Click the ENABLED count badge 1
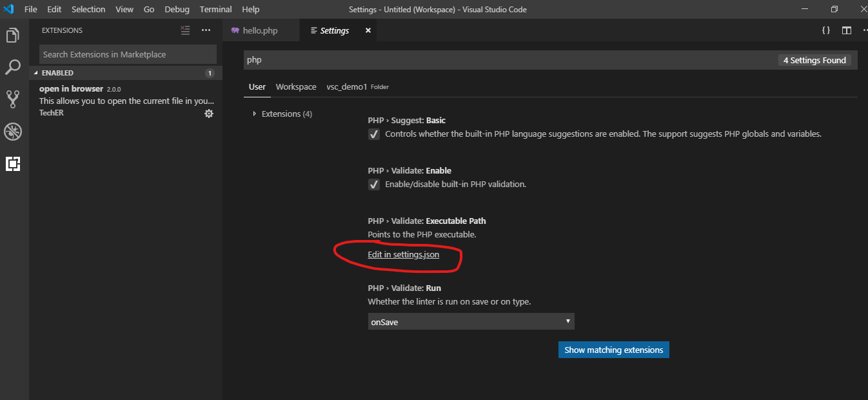868x400 pixels. point(210,73)
